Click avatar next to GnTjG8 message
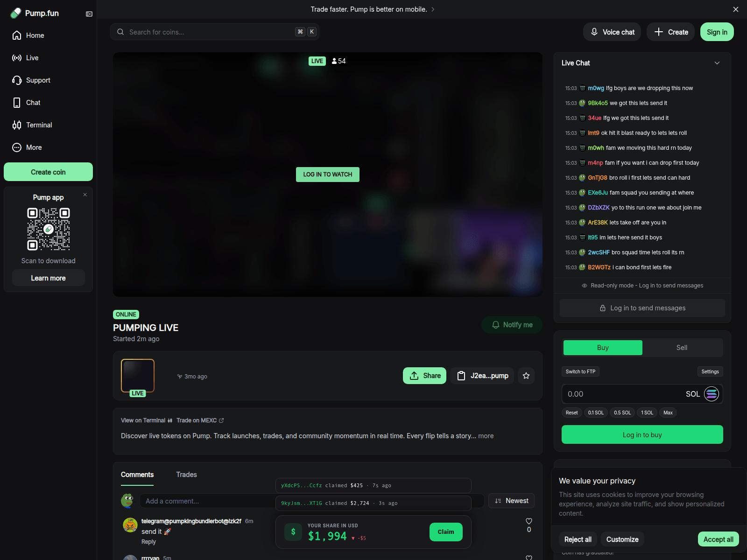The image size is (747, 560). [x=582, y=178]
